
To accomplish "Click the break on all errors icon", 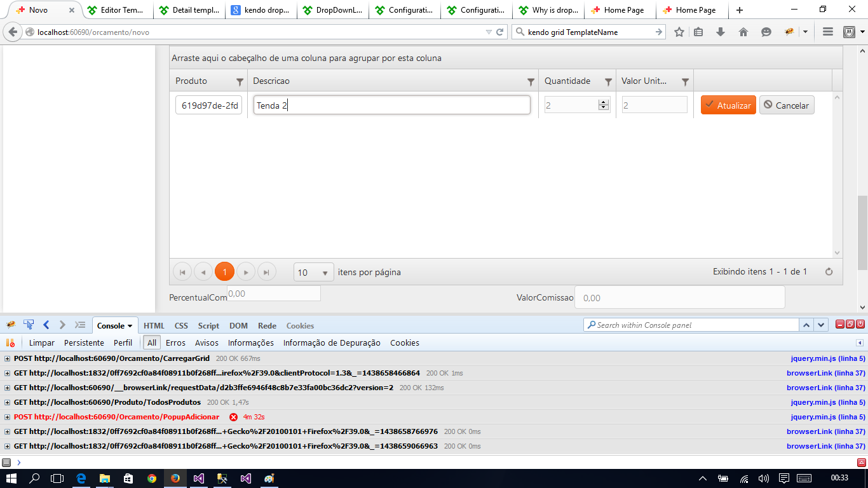I will tap(10, 342).
